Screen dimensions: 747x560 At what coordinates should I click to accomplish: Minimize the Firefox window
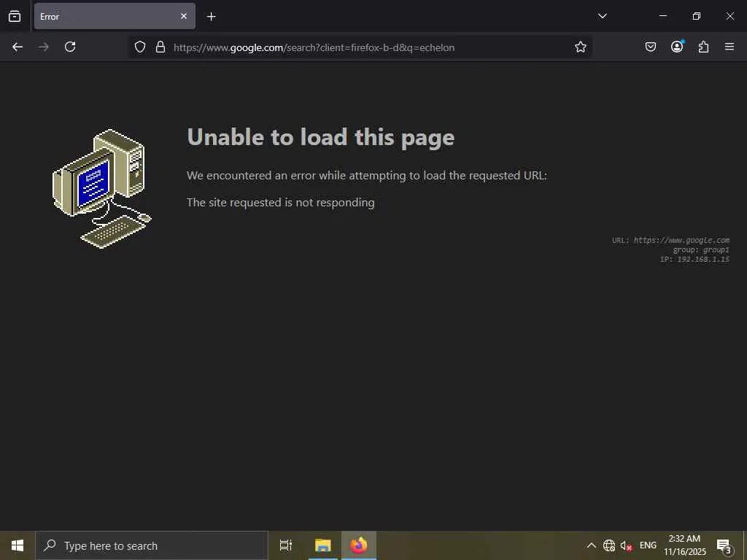pos(662,16)
